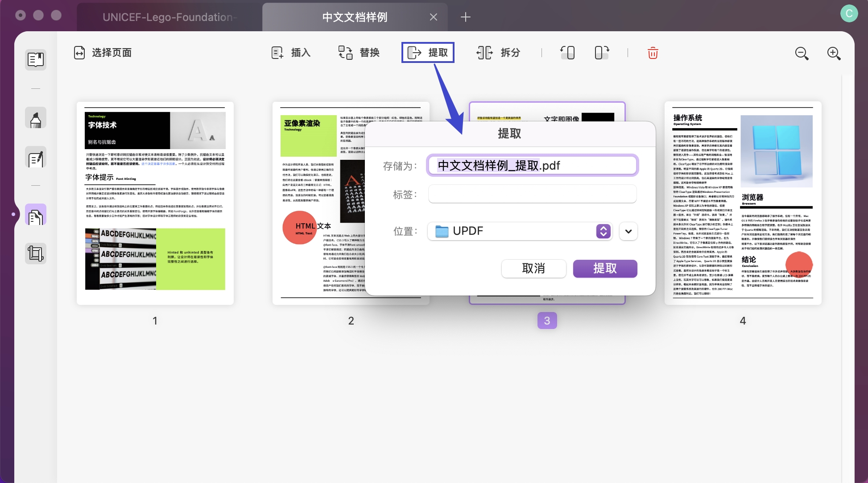Click the 取消 cancel button
Image resolution: width=868 pixels, height=483 pixels.
click(x=534, y=269)
